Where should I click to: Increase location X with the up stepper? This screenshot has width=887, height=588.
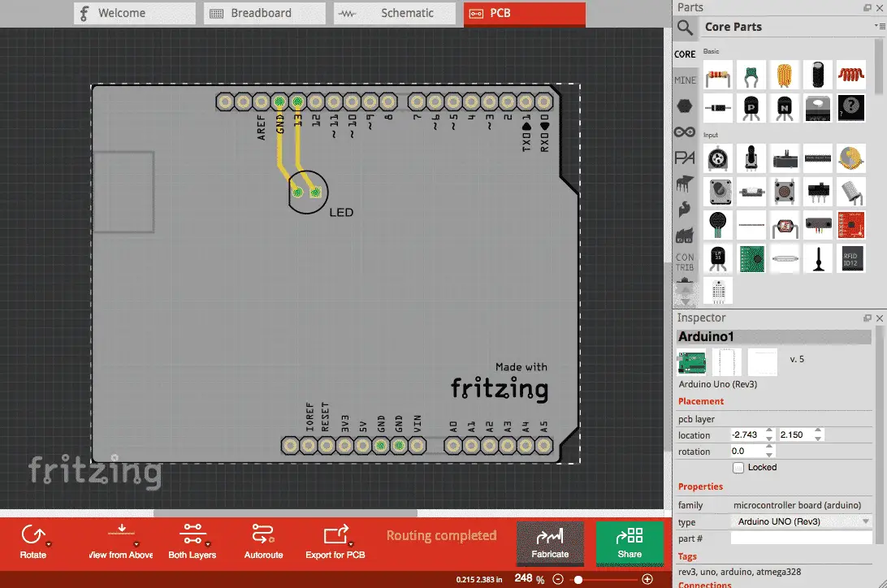769,431
